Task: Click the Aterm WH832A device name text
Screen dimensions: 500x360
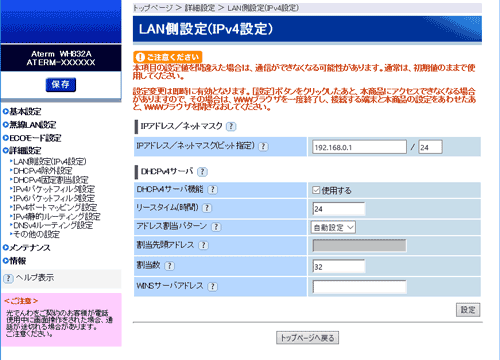Action: pyautogui.click(x=61, y=54)
